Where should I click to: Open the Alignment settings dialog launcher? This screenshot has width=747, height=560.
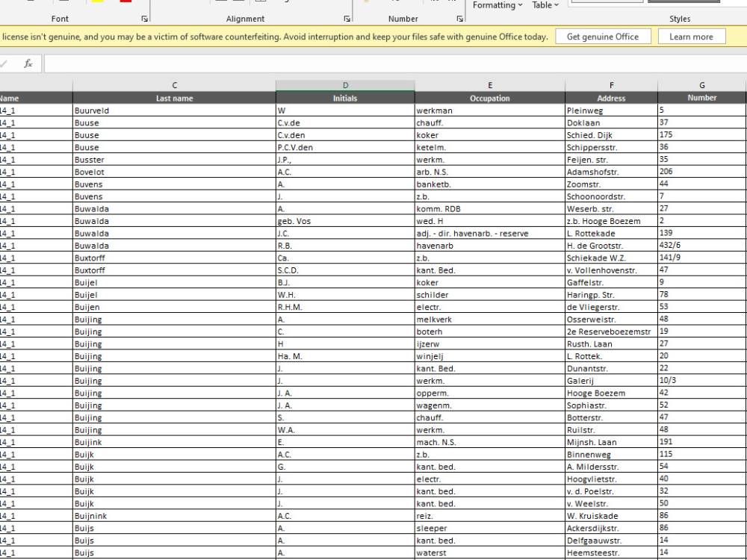[x=347, y=19]
